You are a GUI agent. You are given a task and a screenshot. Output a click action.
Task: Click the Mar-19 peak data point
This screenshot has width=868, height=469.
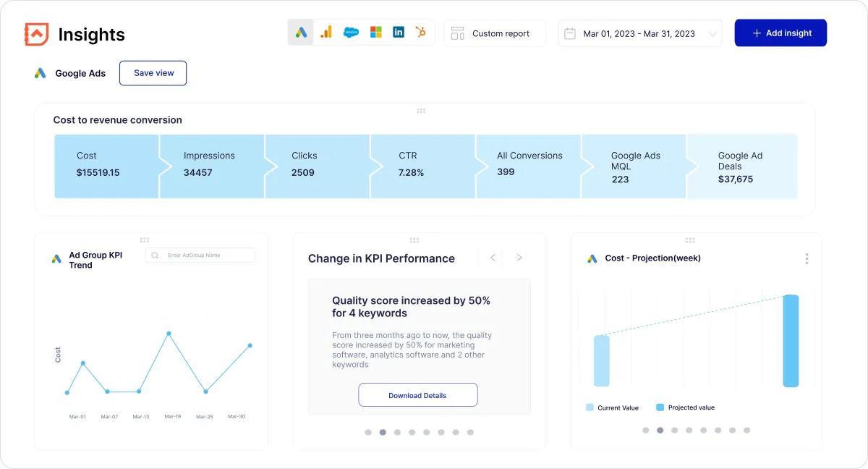[169, 334]
